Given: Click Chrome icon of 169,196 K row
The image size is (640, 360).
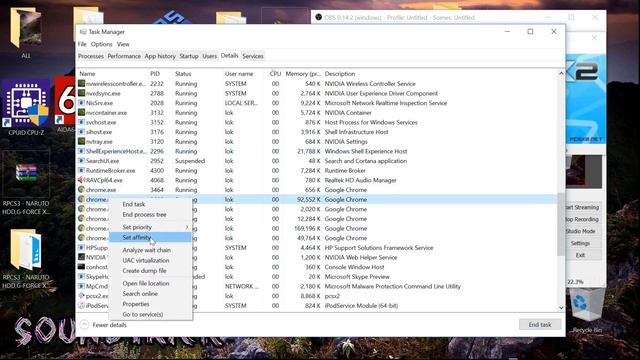Looking at the screenshot, I should [x=82, y=229].
